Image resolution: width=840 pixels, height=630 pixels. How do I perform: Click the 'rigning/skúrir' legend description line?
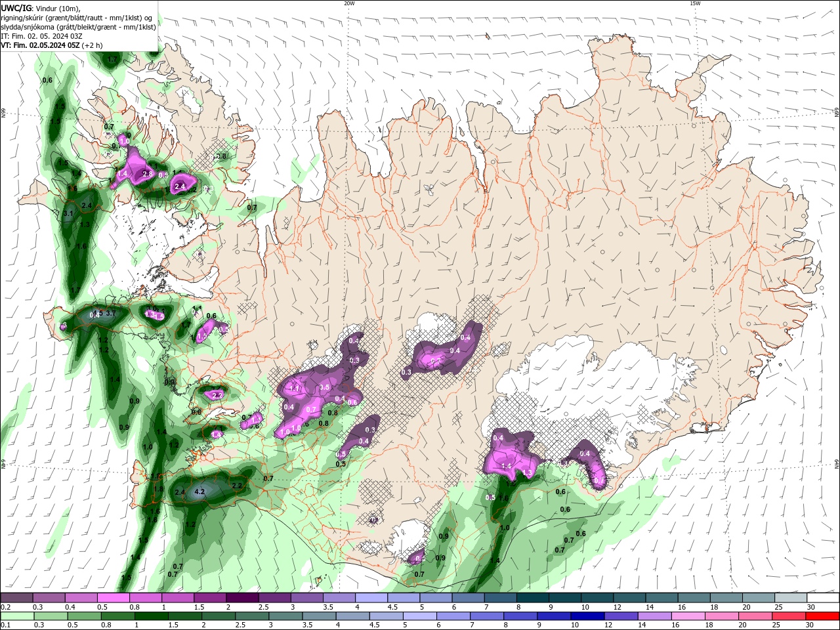pos(77,18)
